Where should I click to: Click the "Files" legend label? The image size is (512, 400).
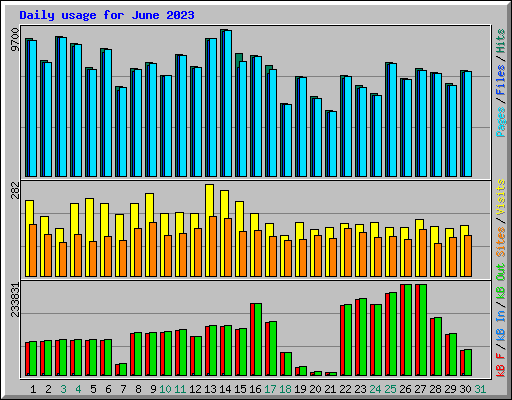(x=501, y=80)
